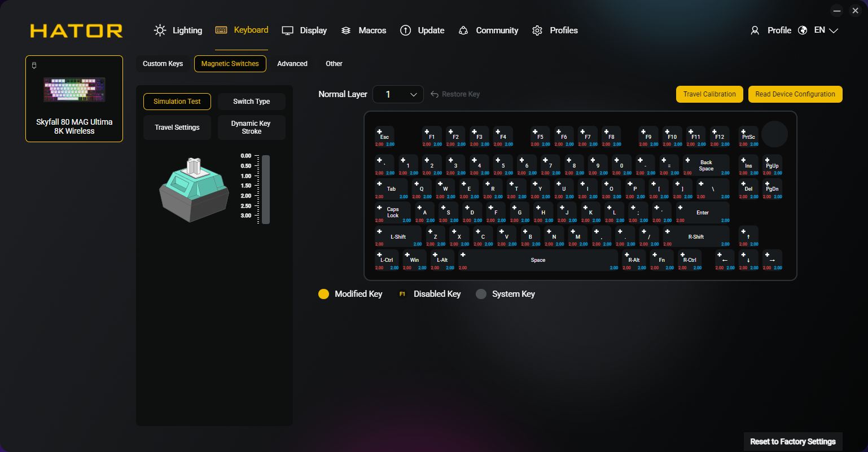The image size is (868, 452).
Task: Click the Profiles gear icon
Action: click(x=537, y=30)
